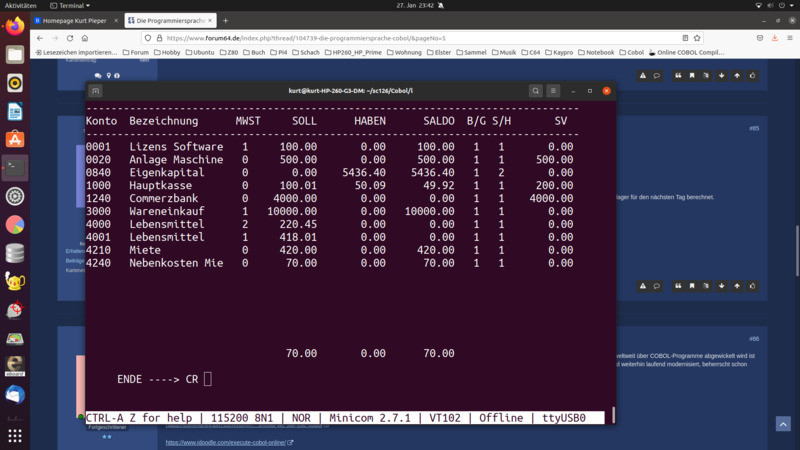Launch Terminal from the dock
The height and width of the screenshot is (450, 800).
pos(15,168)
